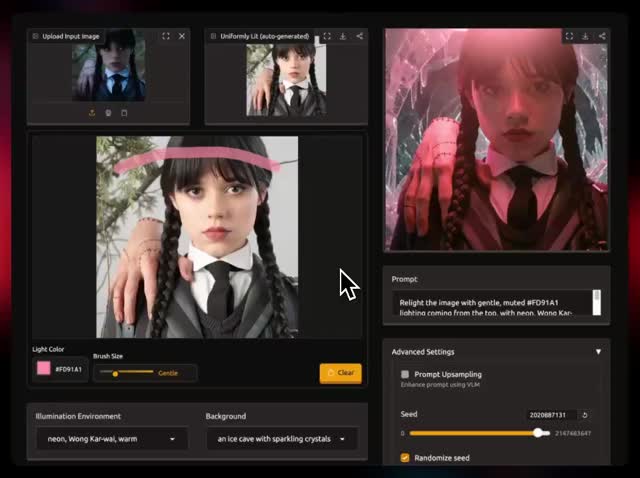Share the relit output image
The height and width of the screenshot is (478, 640).
pos(602,36)
